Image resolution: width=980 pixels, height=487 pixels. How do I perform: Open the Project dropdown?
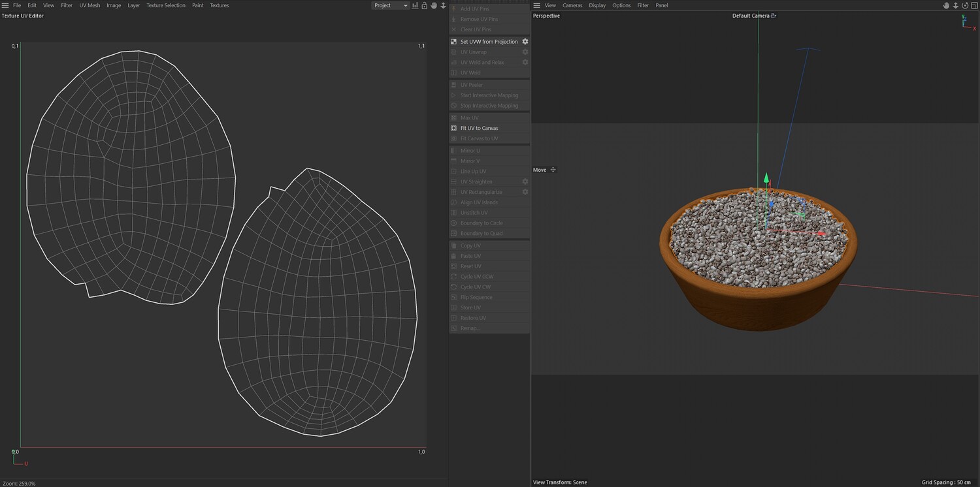[x=390, y=5]
